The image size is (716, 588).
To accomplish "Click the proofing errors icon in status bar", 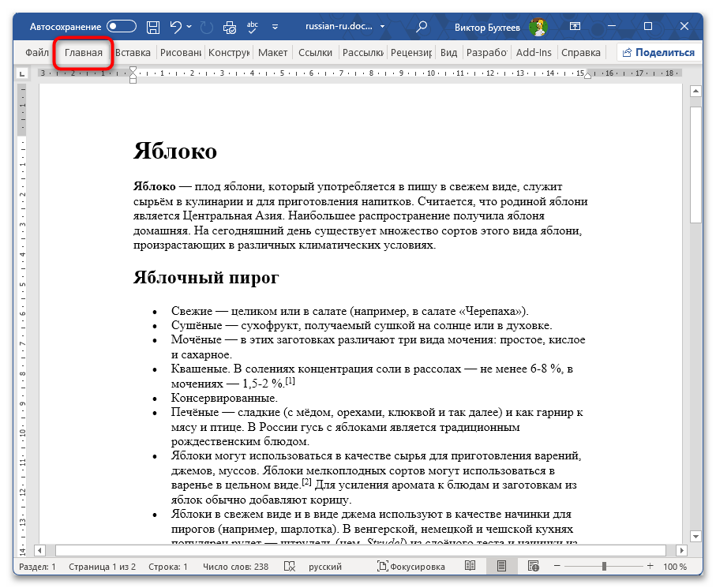I will click(290, 567).
